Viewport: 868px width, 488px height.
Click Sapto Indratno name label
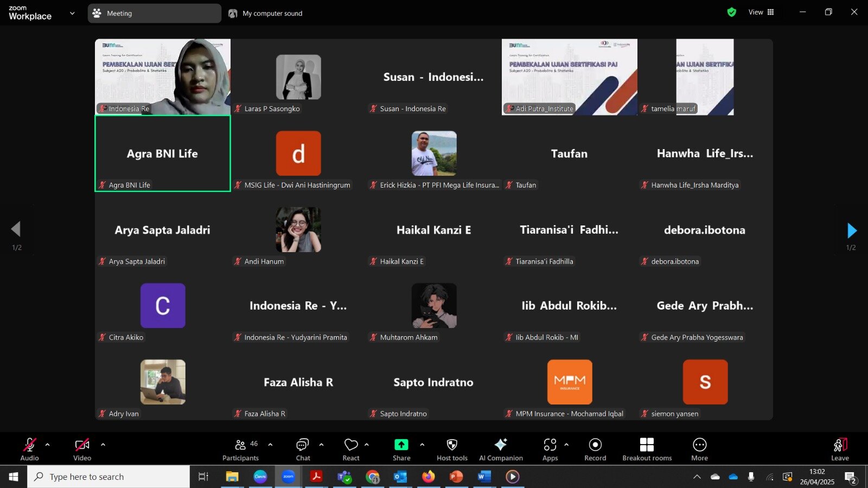(x=403, y=414)
